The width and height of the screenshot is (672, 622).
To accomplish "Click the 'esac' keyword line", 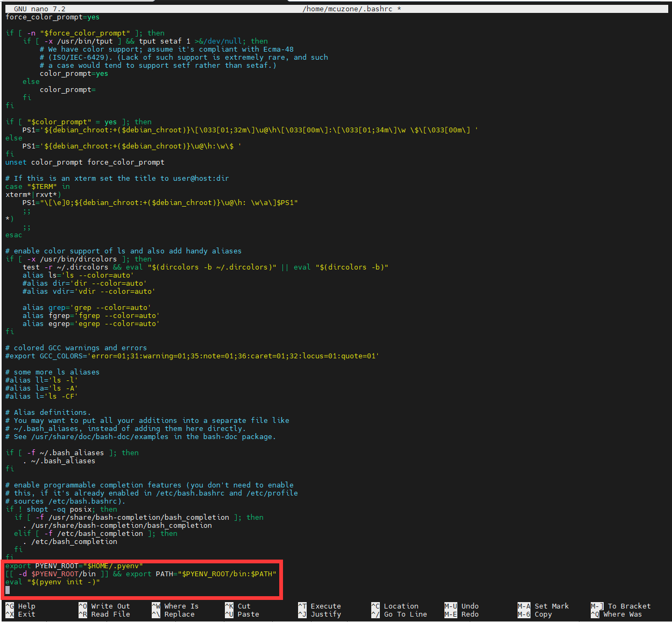I will 14,235.
